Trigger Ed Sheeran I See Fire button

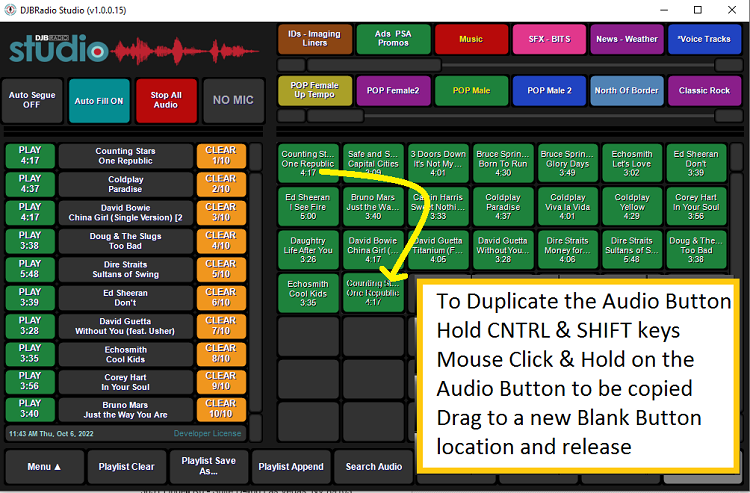[308, 207]
